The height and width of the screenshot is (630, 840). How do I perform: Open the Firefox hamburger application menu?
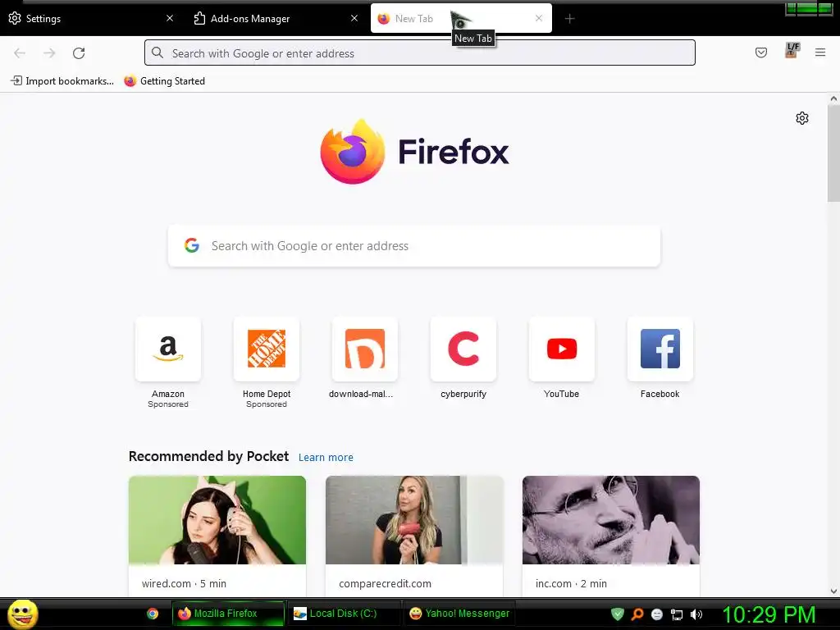click(820, 52)
